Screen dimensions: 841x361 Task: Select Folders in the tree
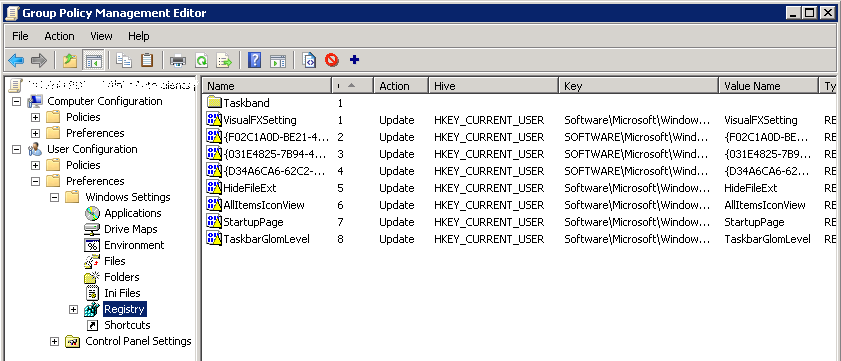122,277
